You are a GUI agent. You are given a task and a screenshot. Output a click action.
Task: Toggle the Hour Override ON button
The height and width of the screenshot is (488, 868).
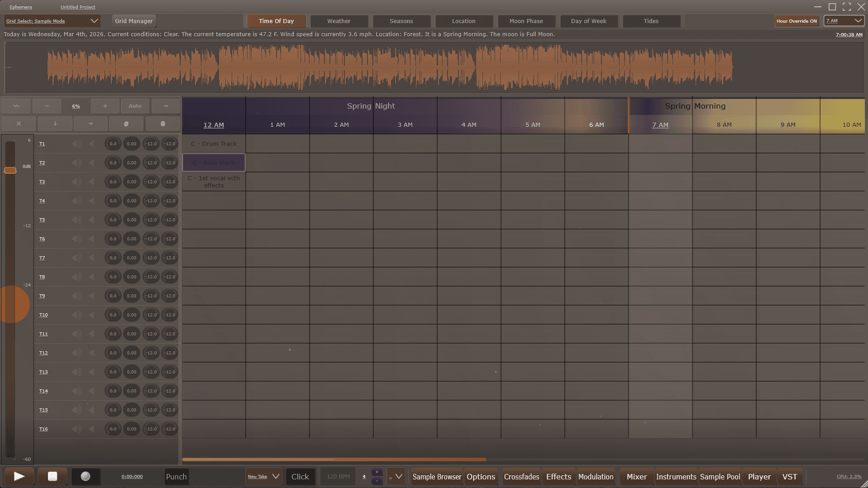tap(796, 21)
